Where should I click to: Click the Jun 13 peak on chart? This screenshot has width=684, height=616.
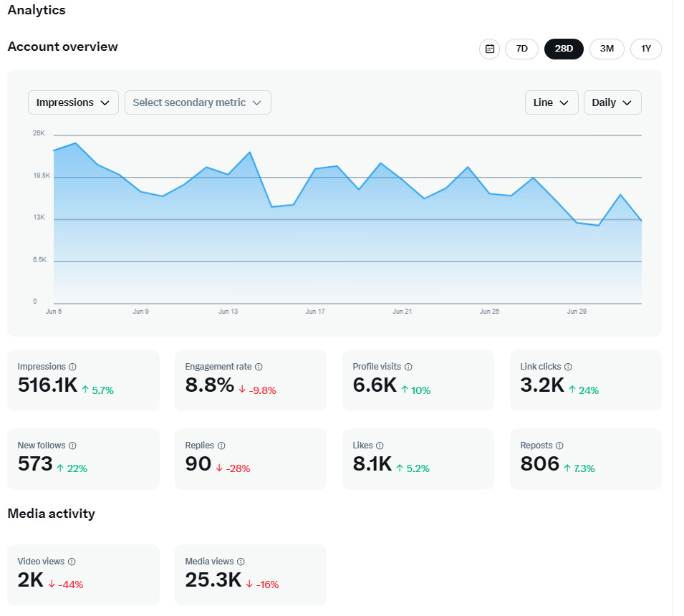point(250,153)
